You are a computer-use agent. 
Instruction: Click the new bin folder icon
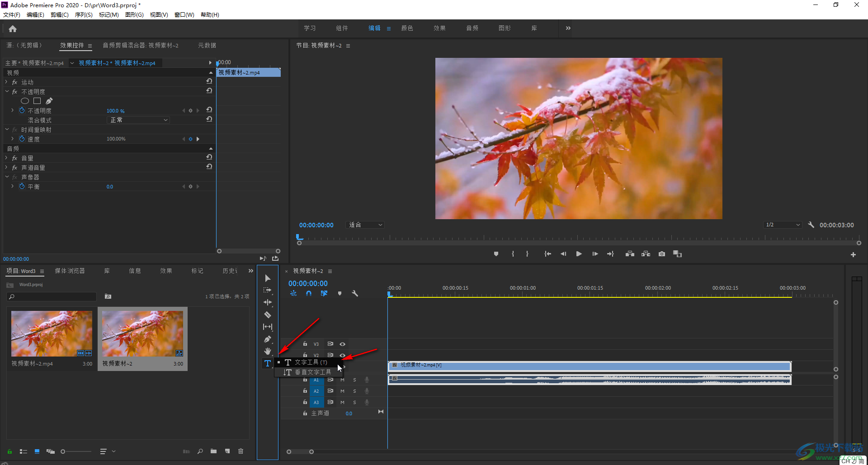pos(213,451)
